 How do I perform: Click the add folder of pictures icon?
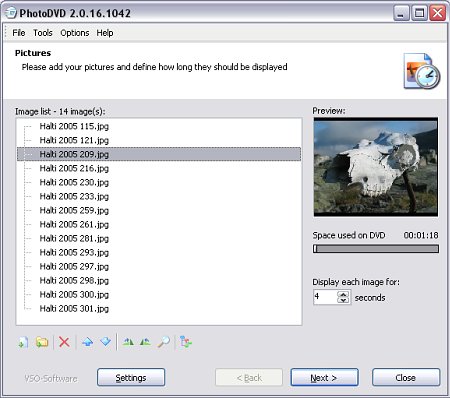(x=42, y=342)
